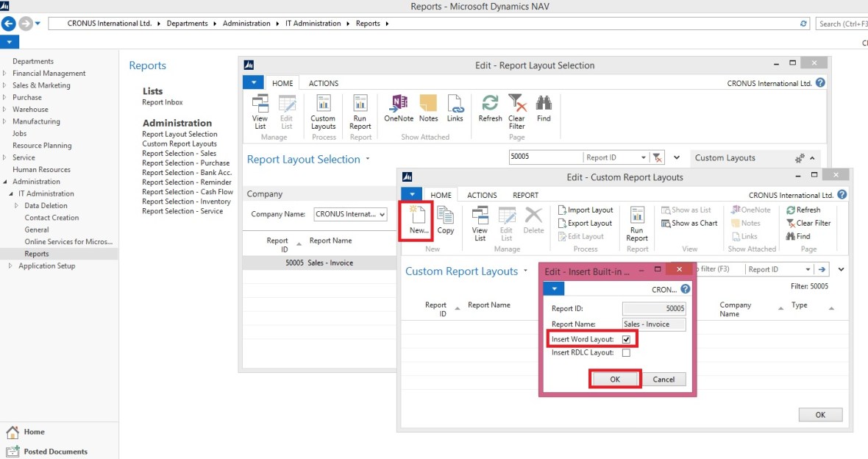Switch to the REPORT ribbon tab

pos(525,195)
